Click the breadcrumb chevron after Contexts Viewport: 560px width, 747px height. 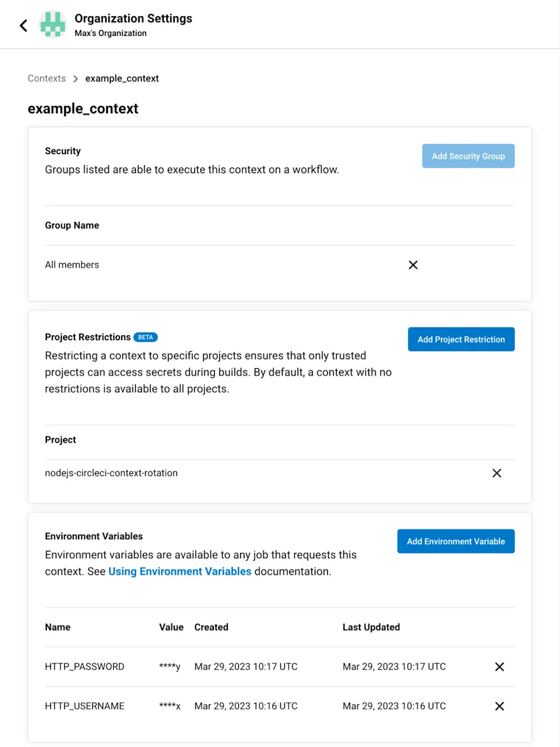(75, 78)
